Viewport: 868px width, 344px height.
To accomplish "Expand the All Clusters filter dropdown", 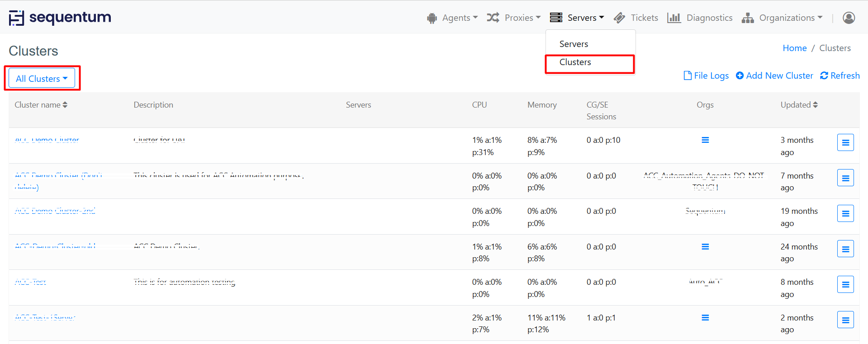I will (x=42, y=79).
